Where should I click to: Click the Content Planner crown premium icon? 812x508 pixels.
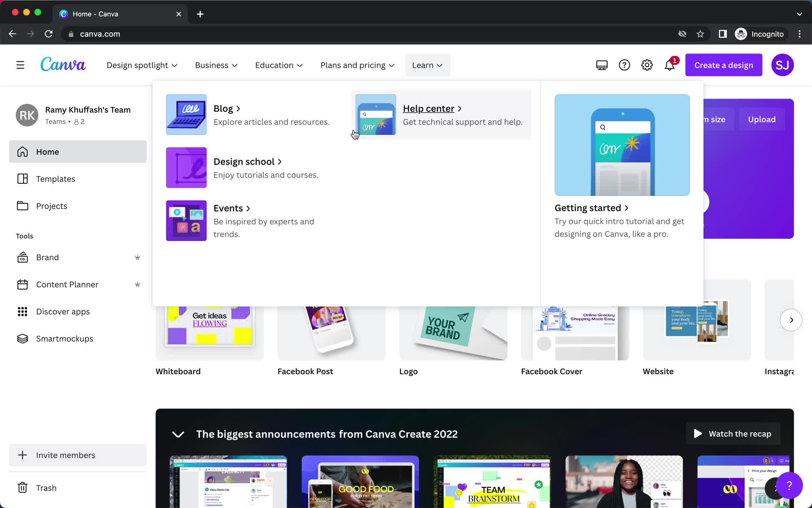[x=137, y=284]
